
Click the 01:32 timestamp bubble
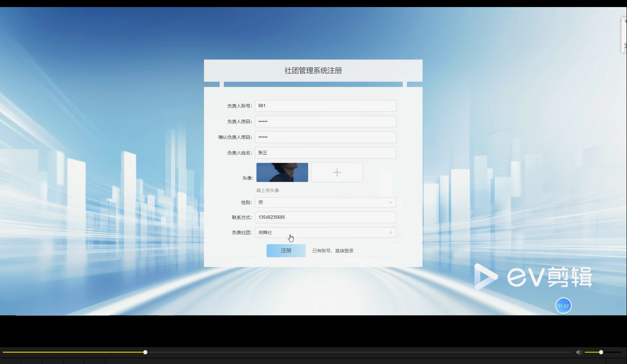[563, 306]
